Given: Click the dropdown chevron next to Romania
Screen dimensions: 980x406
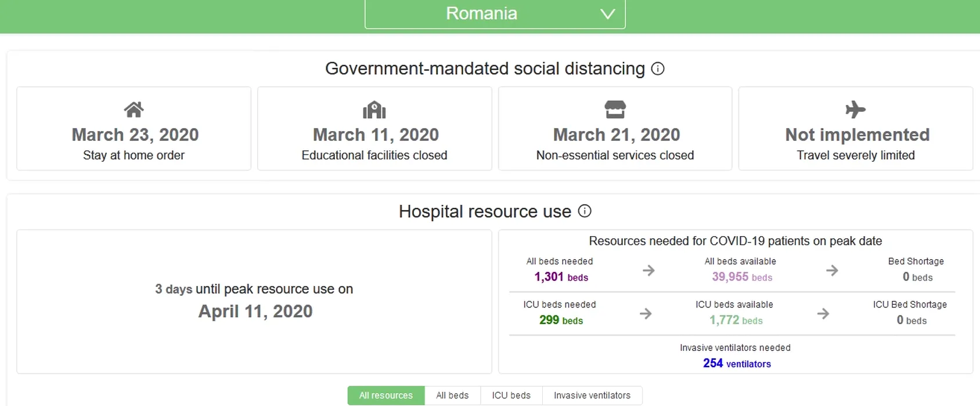Looking at the screenshot, I should point(607,14).
